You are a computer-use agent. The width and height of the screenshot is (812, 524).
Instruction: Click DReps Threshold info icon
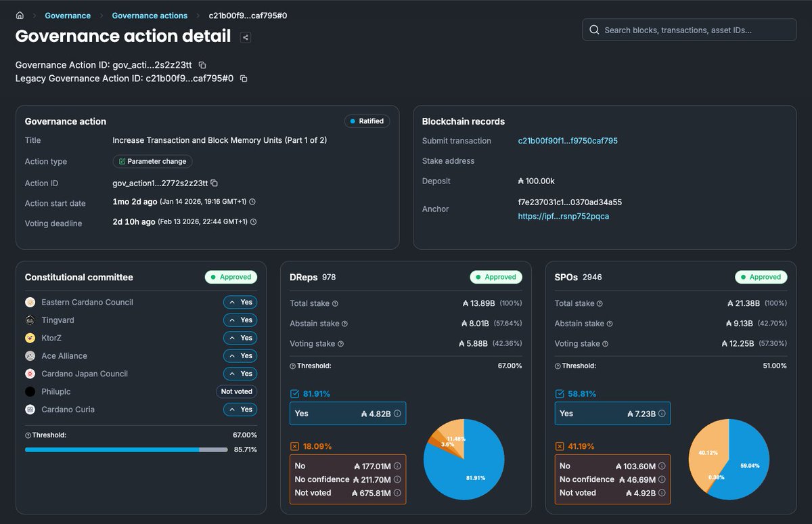click(x=292, y=366)
